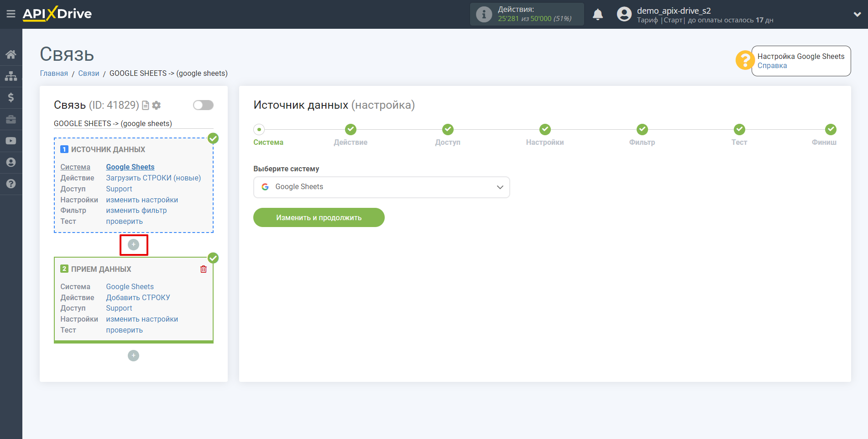This screenshot has width=868, height=439.
Task: Click connection name GOOGLE SHEETS -> (google sheets) field
Action: click(x=134, y=124)
